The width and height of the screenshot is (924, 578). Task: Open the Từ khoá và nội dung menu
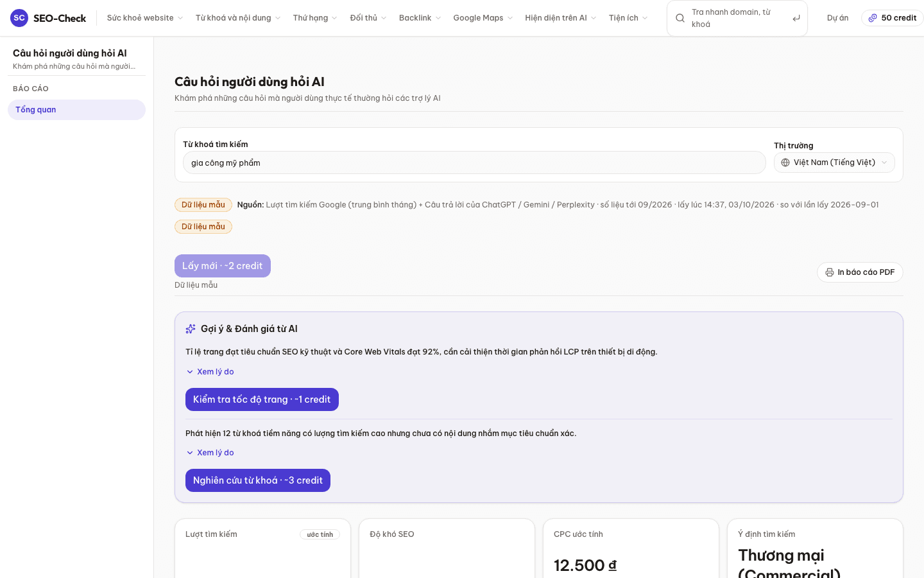pos(238,18)
